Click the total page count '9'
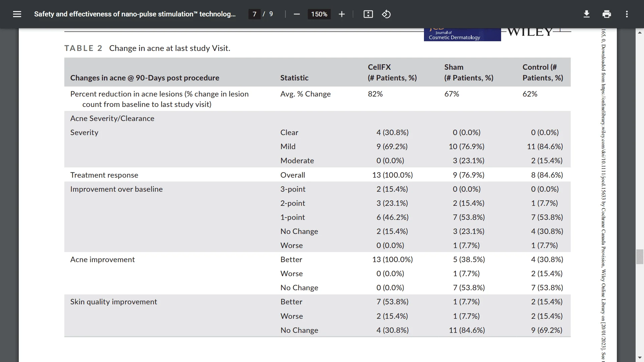Viewport: 644px width, 362px height. pos(271,14)
